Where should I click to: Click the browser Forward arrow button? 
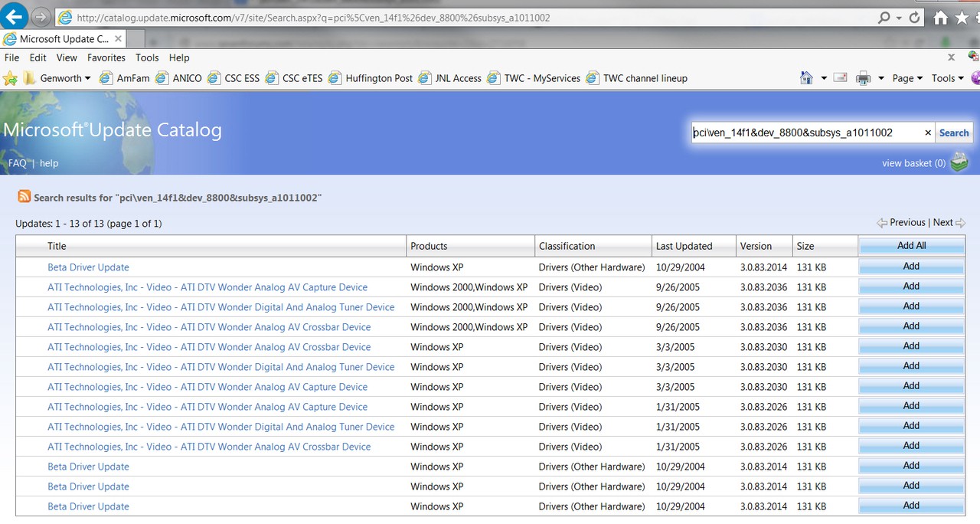tap(41, 17)
